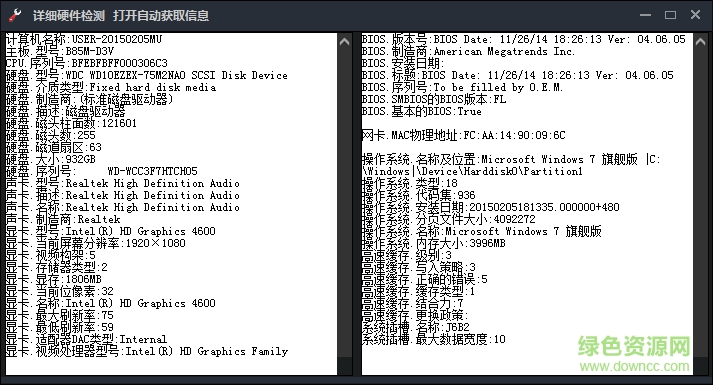Select adapter DAC type line Internal
Viewport: 713px width, 385px height.
pos(86,339)
